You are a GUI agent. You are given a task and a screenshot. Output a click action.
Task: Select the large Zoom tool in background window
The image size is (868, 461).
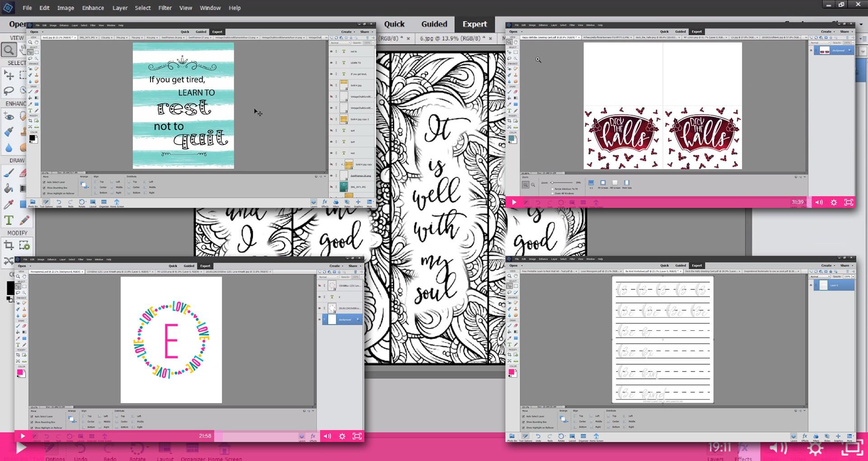tap(9, 50)
